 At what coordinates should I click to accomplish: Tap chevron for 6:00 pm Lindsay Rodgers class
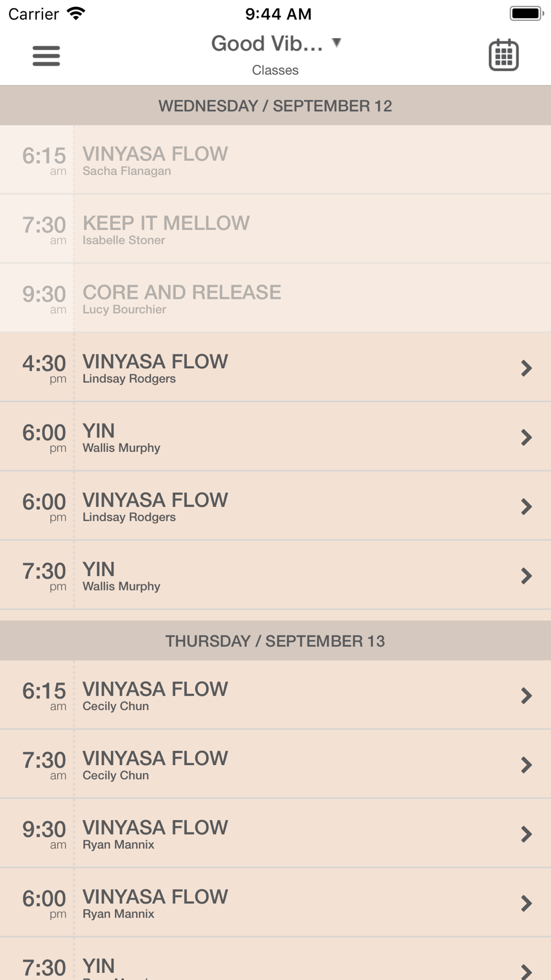click(527, 507)
